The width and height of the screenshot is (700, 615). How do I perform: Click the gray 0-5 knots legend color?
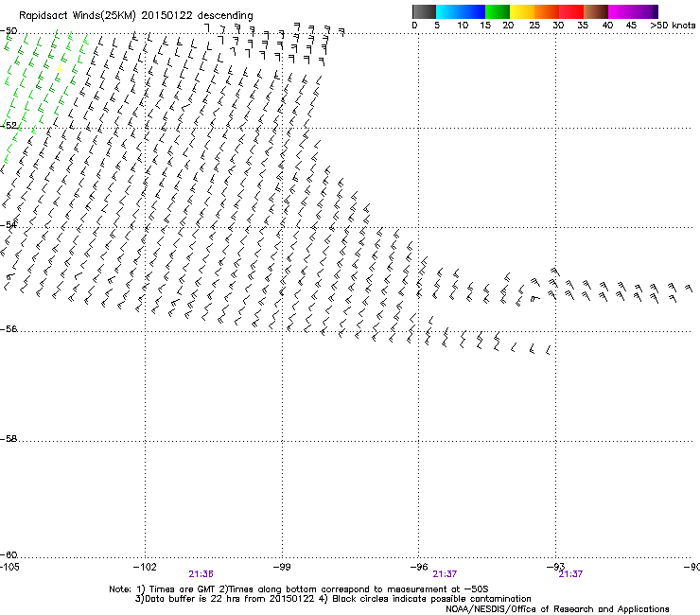pos(424,11)
